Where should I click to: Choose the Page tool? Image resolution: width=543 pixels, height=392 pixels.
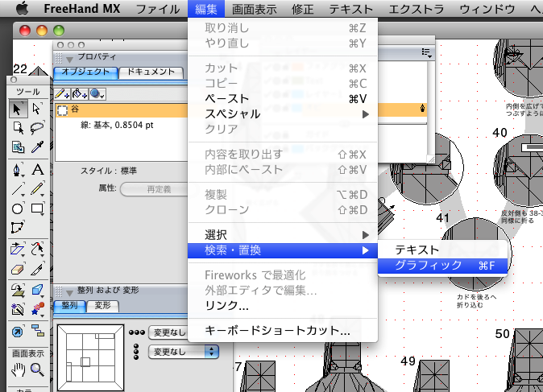[18, 128]
